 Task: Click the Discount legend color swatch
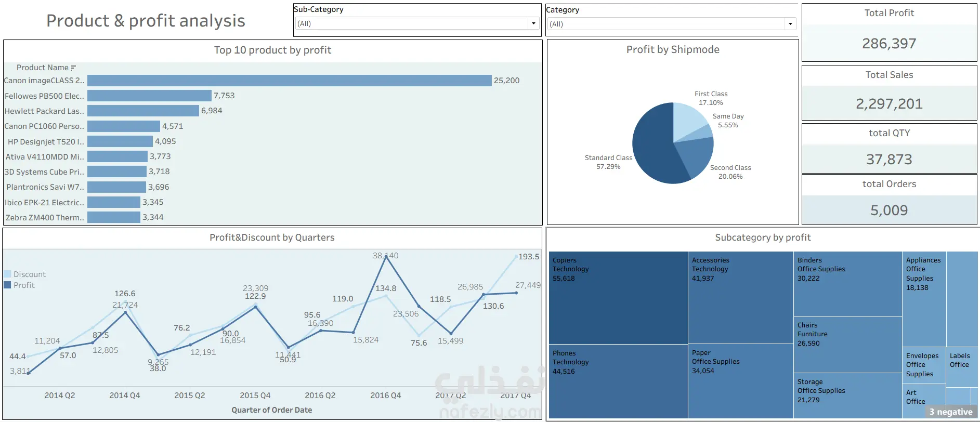(7, 274)
